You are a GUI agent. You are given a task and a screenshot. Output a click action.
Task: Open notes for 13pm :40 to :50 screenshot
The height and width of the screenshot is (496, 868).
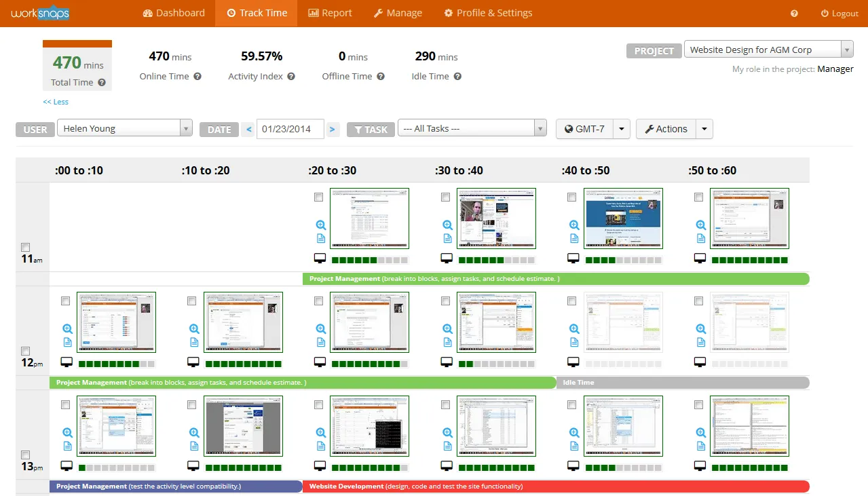coord(574,446)
